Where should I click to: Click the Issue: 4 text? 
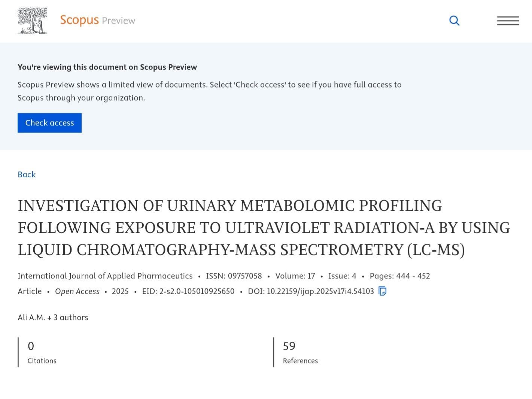point(342,276)
